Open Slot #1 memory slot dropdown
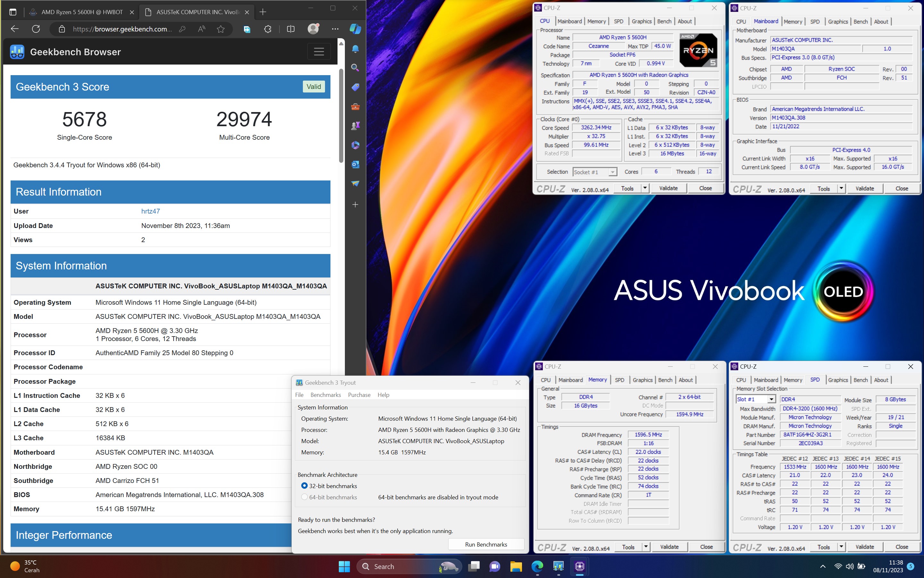 click(x=756, y=399)
